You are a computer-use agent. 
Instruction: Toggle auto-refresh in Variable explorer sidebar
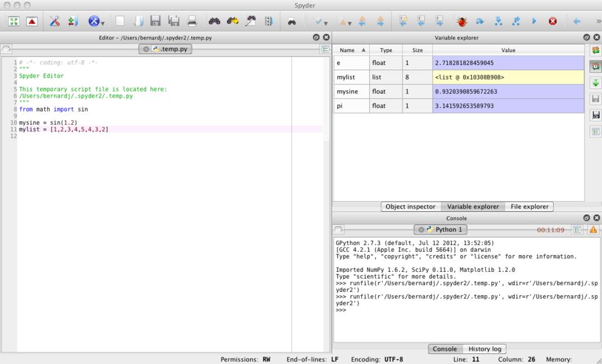(x=594, y=66)
